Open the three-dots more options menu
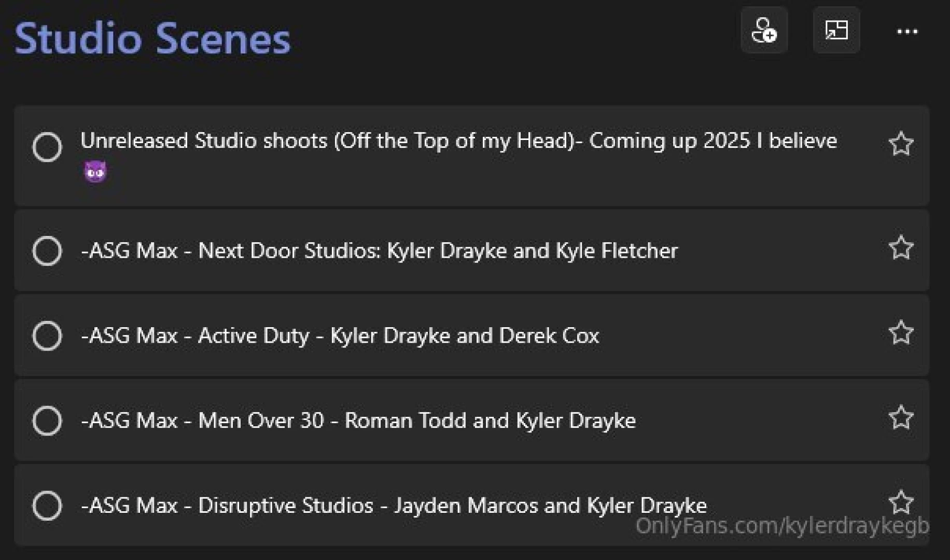The image size is (950, 560). pyautogui.click(x=907, y=32)
